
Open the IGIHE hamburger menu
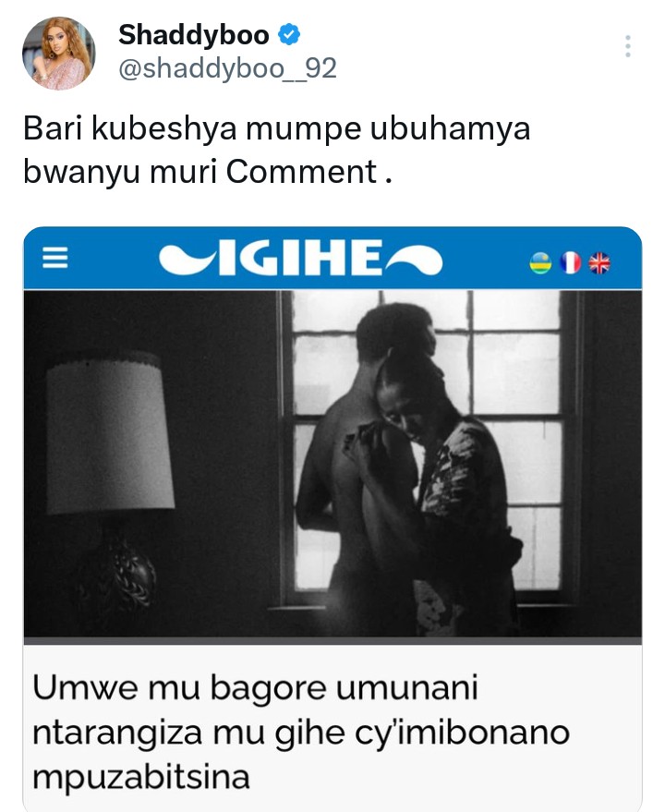click(x=54, y=258)
